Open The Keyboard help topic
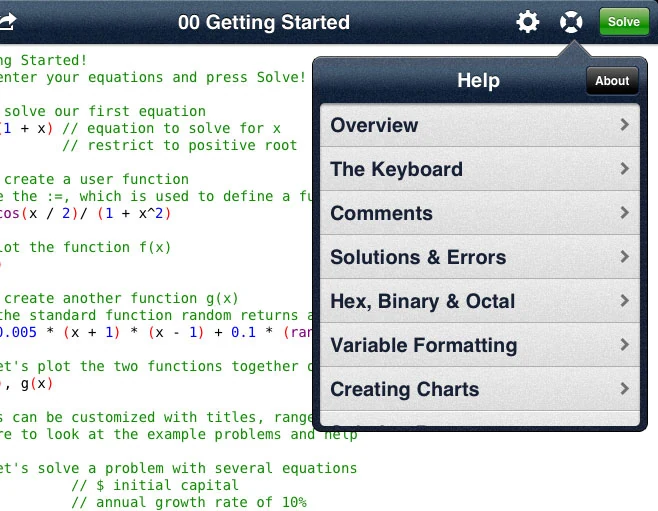The height and width of the screenshot is (511, 658). tap(480, 169)
